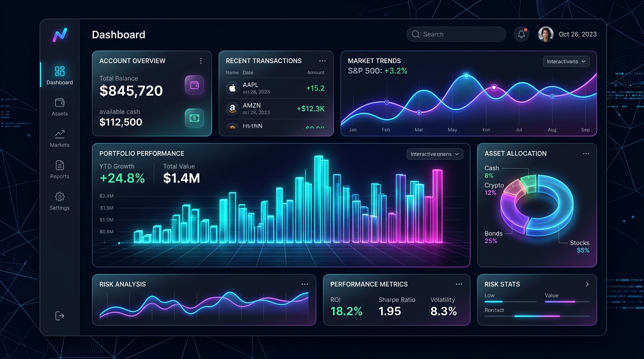Image resolution: width=644 pixels, height=359 pixels.
Task: Click the "Oct 26, 2023" header date
Action: (x=578, y=34)
